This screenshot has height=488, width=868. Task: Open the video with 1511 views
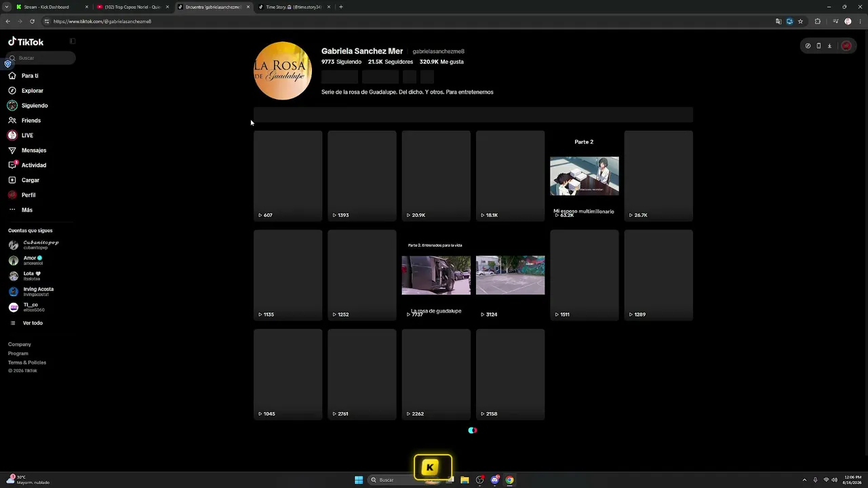click(x=585, y=275)
